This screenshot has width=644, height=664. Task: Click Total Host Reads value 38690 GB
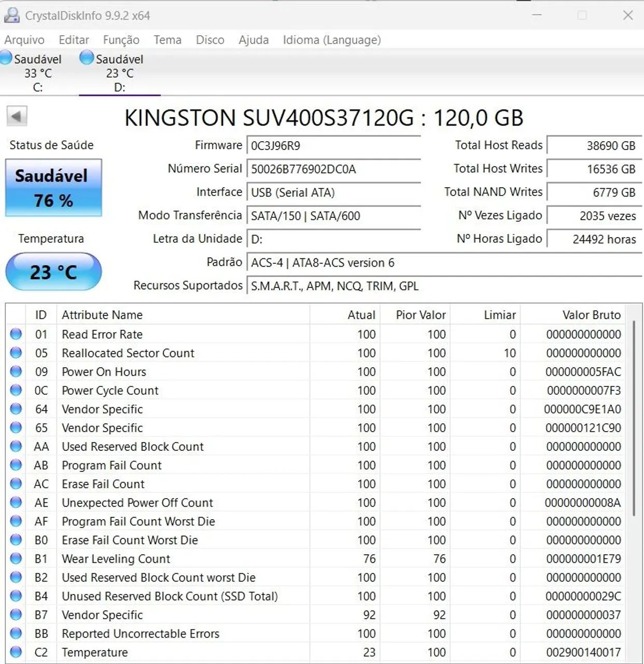595,146
